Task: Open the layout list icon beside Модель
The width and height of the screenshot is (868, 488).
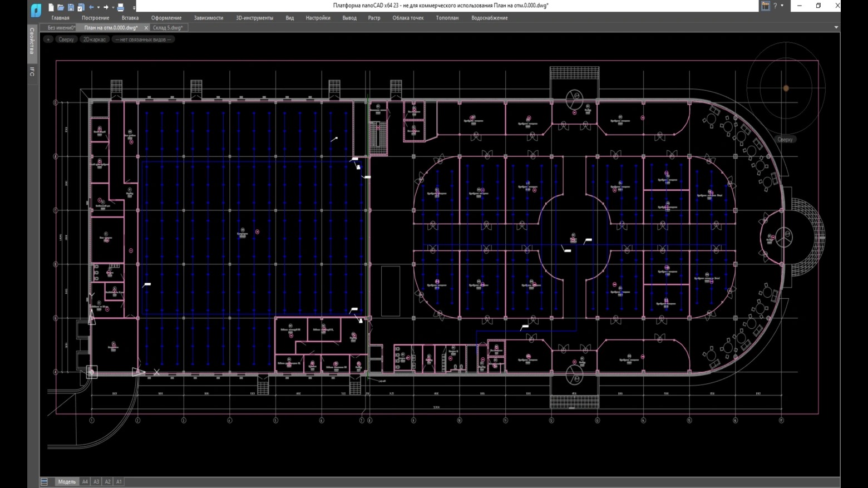Action: point(45,482)
